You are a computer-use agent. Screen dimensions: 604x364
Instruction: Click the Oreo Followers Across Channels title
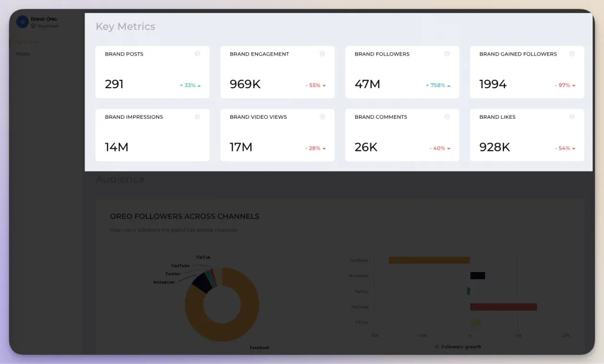(x=185, y=216)
